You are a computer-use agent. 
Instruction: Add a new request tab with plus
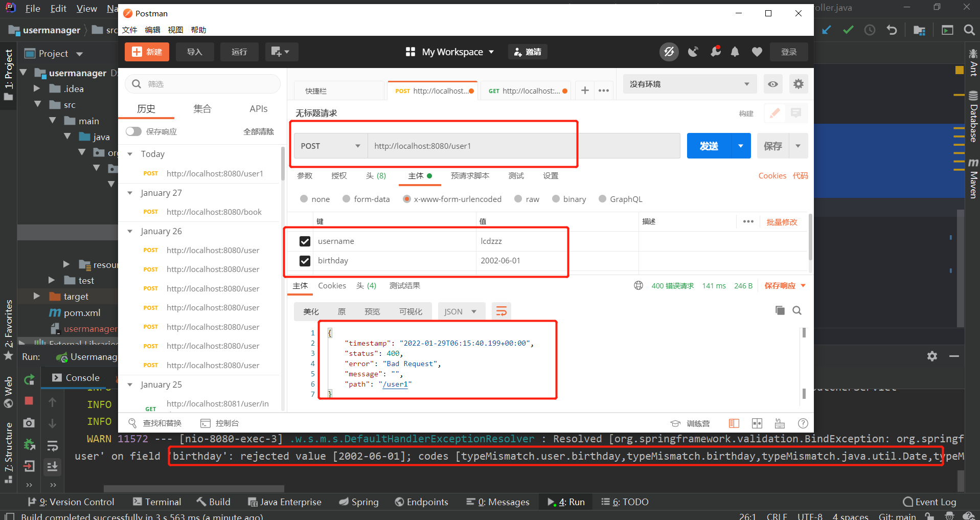pos(585,91)
